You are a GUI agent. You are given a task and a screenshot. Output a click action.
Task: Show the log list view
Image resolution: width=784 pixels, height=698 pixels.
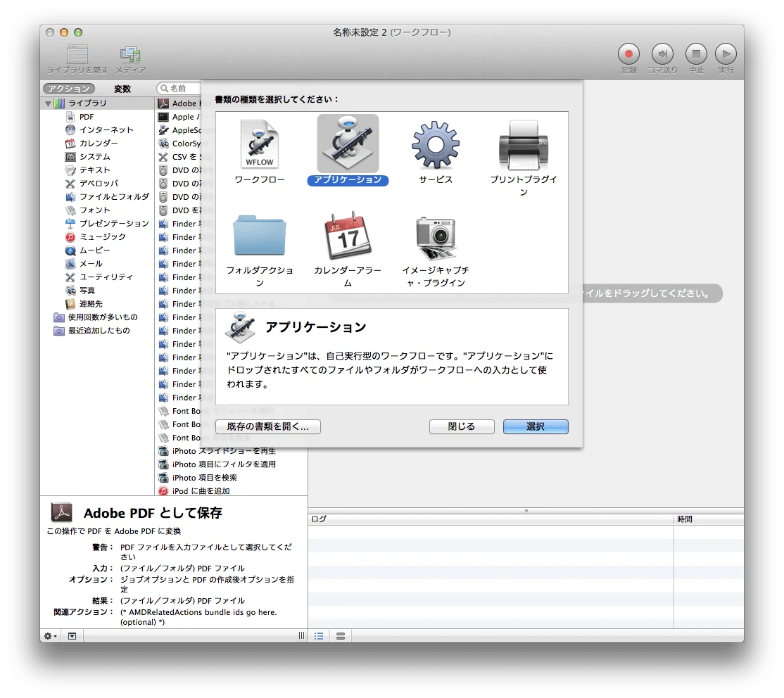[x=319, y=636]
